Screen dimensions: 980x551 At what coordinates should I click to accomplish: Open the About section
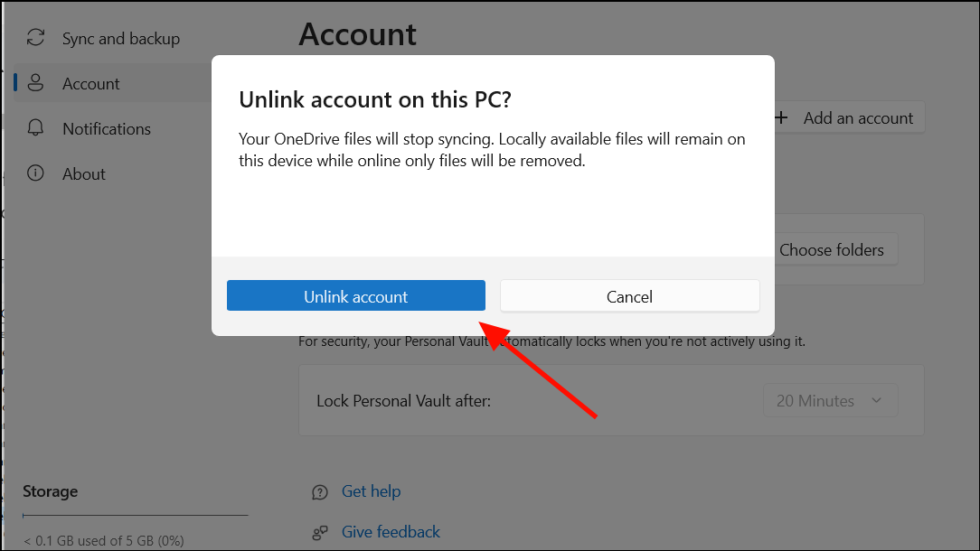[84, 173]
